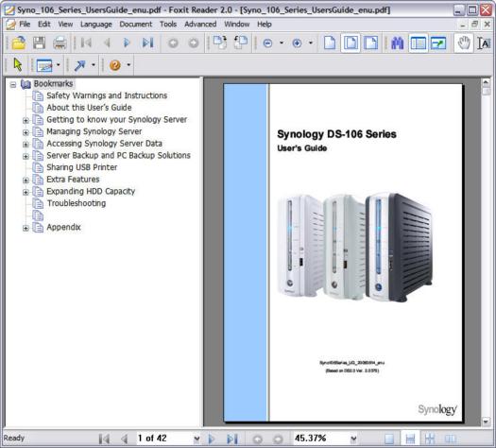Select Fit Width view icon
This screenshot has width=496, height=448.
pos(370,43)
